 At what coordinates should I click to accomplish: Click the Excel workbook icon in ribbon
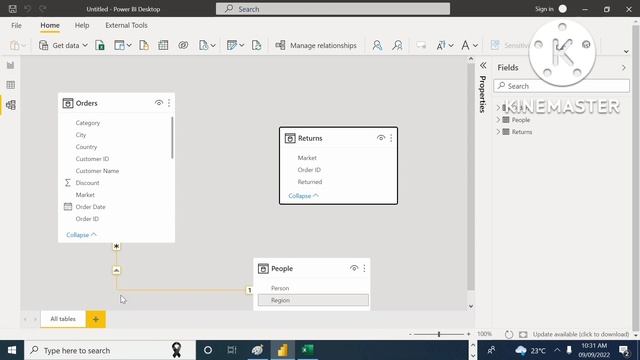click(100, 45)
